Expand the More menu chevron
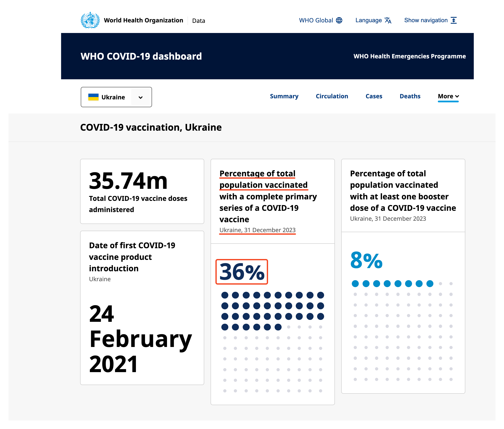The image size is (504, 429). [x=457, y=96]
